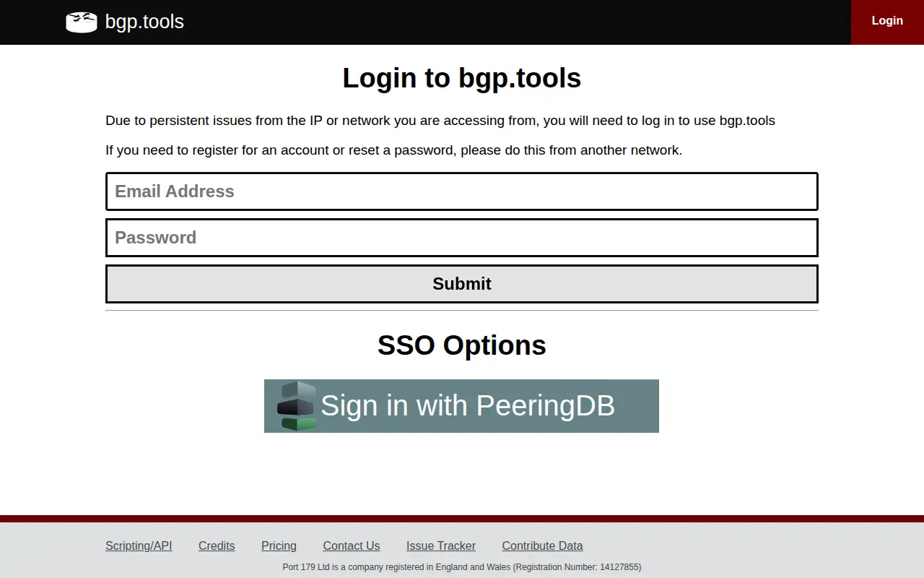Select the 'SSO Options' heading
This screenshot has height=578, width=924.
coord(462,345)
